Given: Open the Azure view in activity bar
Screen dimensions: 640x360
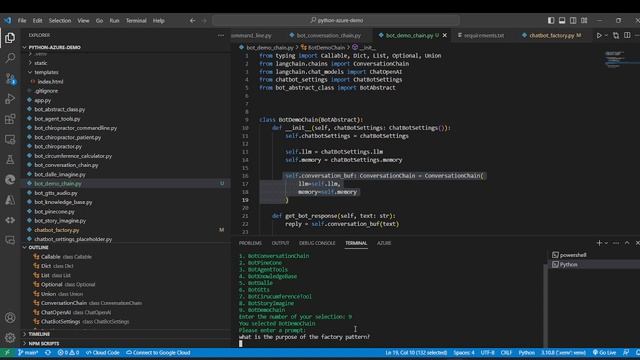Looking at the screenshot, I should click(10, 200).
